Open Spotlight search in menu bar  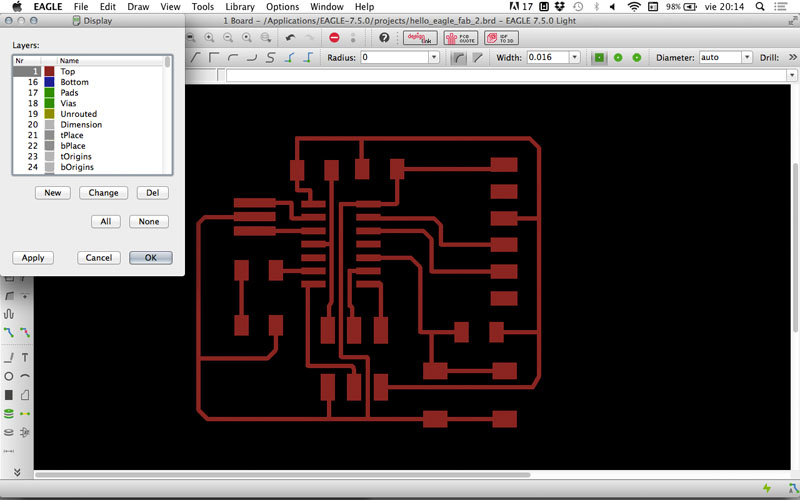pyautogui.click(x=760, y=7)
